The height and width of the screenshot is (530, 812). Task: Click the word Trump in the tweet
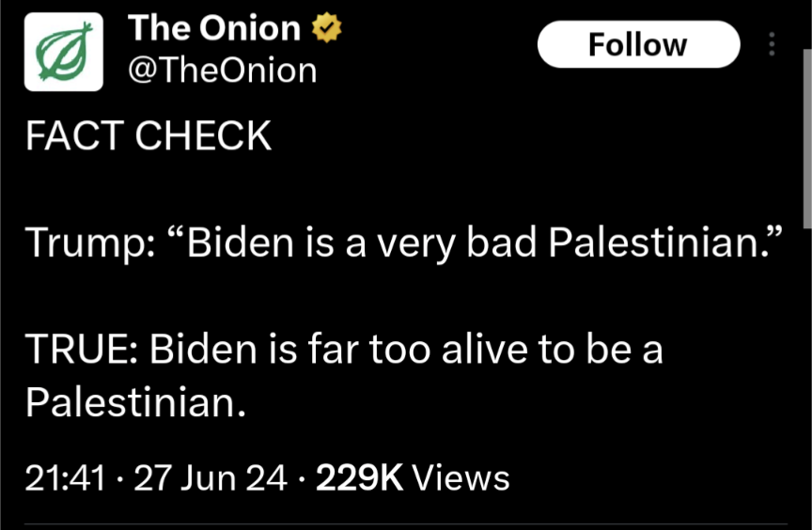tap(84, 243)
